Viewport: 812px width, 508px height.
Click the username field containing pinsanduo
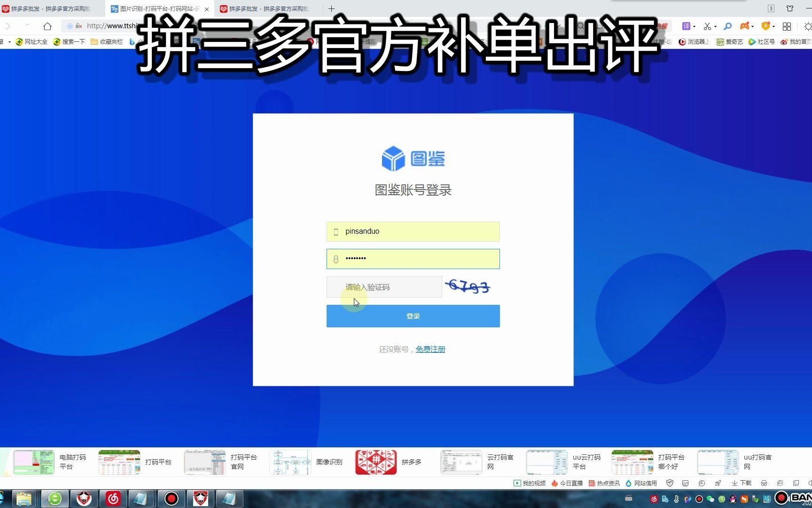tap(413, 231)
